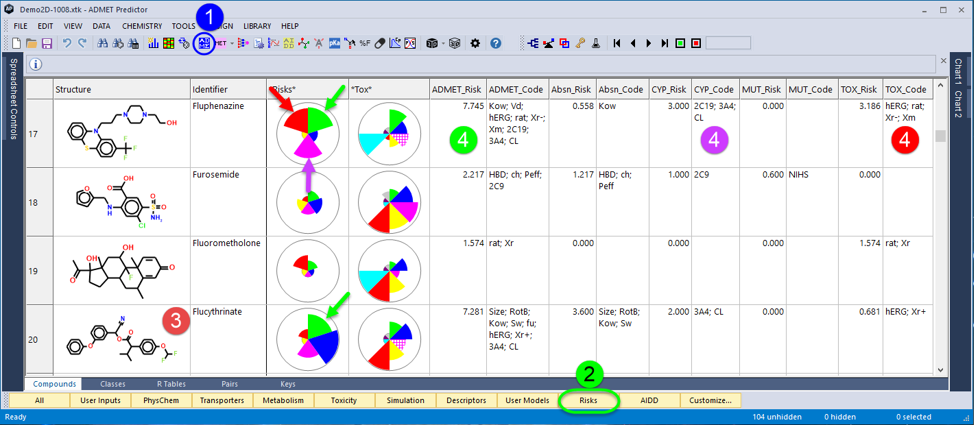This screenshot has width=980, height=425.
Task: Open the FILE menu
Action: (21, 26)
